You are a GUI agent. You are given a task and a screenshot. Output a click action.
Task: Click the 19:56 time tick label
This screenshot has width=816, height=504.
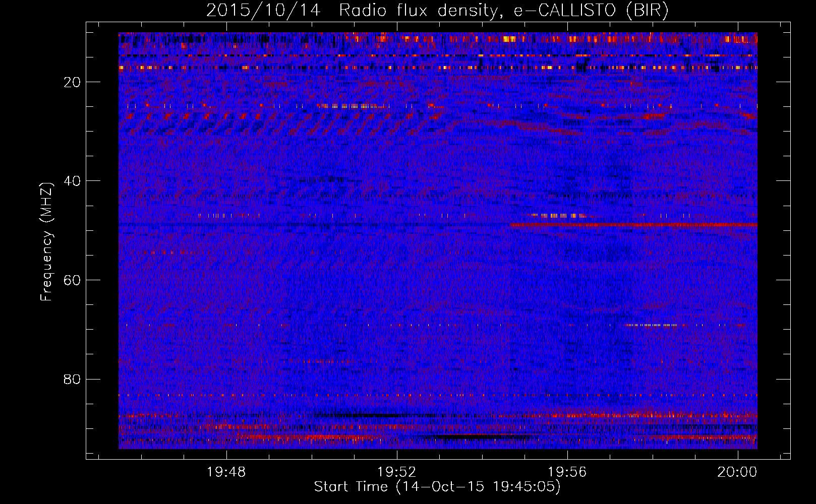(567, 472)
